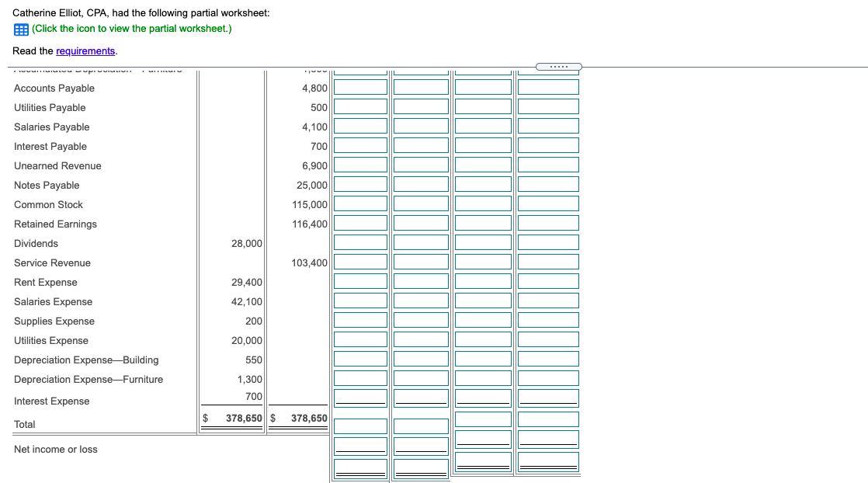Select the Retained Earnings entry field
The height and width of the screenshot is (483, 868).
(x=360, y=222)
